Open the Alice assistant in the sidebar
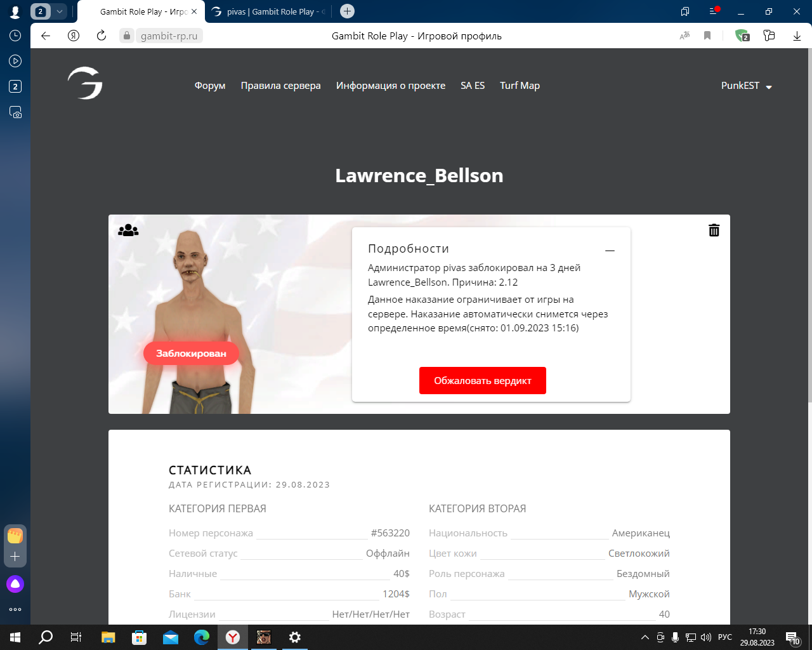Viewport: 812px width, 650px height. (x=15, y=584)
